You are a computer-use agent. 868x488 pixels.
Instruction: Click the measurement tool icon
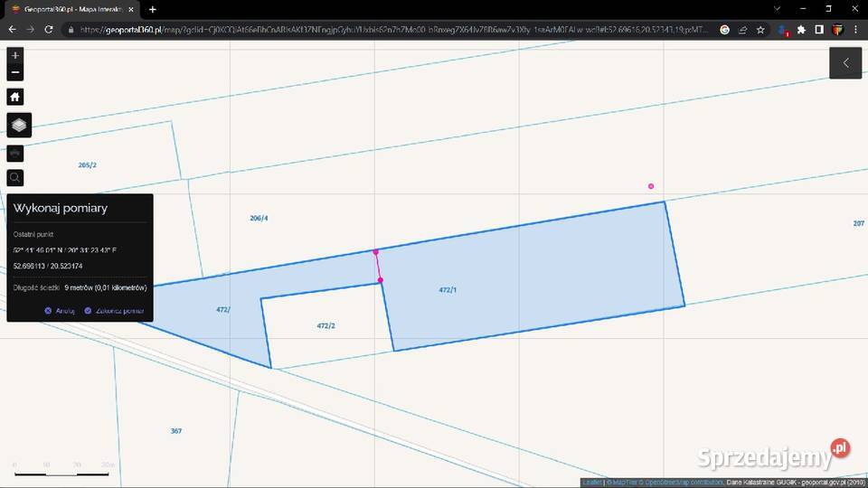pyautogui.click(x=15, y=154)
